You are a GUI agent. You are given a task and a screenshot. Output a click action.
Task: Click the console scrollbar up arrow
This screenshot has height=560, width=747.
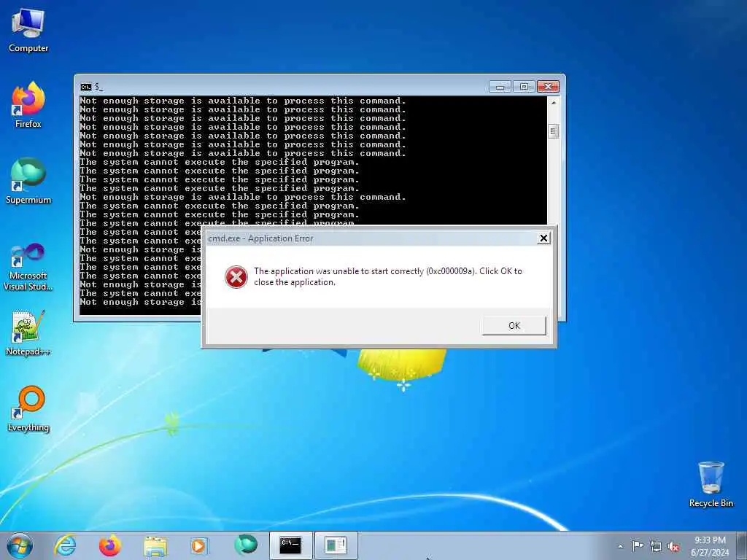tap(553, 102)
